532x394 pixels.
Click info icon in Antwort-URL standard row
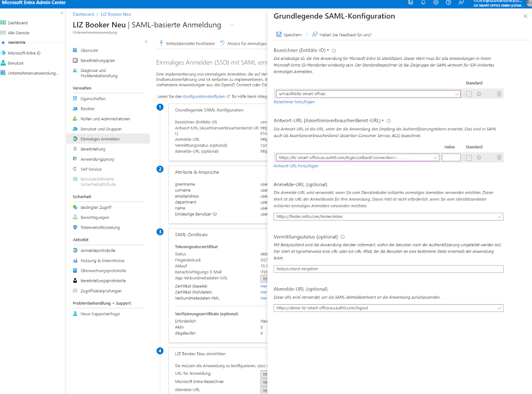tap(479, 158)
